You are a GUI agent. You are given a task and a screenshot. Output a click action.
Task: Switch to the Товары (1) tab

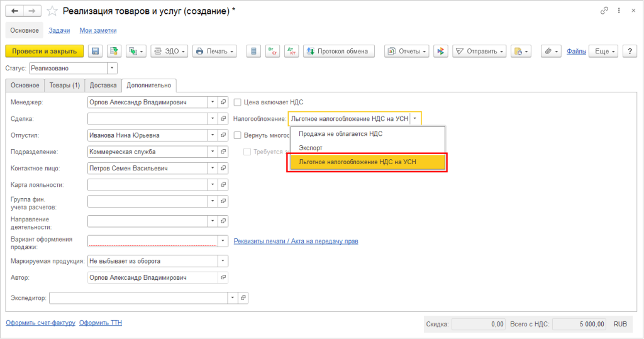click(65, 86)
